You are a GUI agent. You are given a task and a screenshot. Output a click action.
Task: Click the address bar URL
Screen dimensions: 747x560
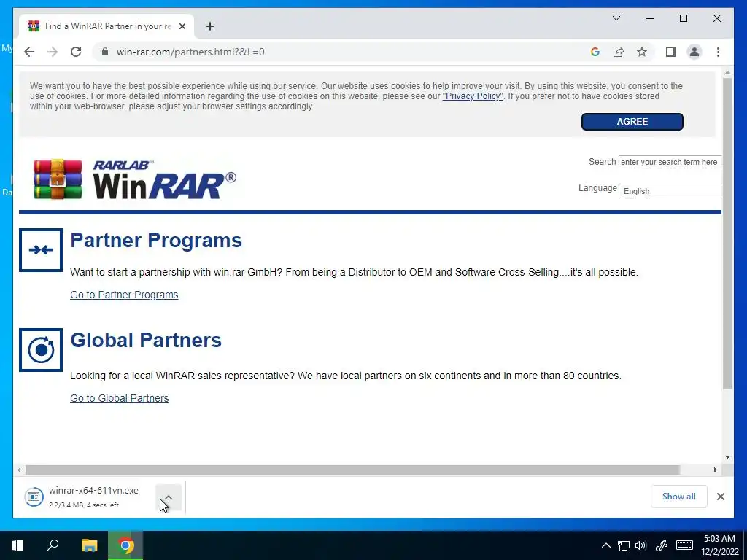click(190, 52)
